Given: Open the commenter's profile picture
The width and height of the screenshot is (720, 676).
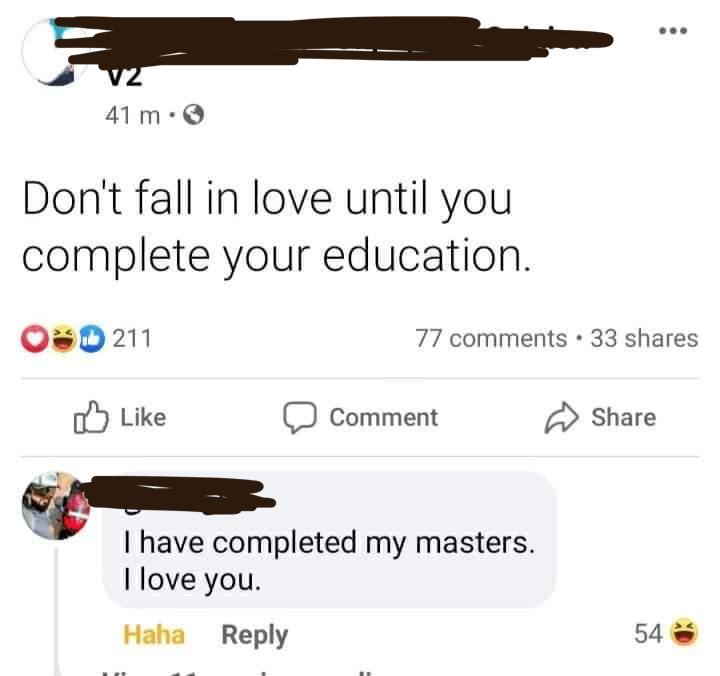Looking at the screenshot, I should [56, 506].
